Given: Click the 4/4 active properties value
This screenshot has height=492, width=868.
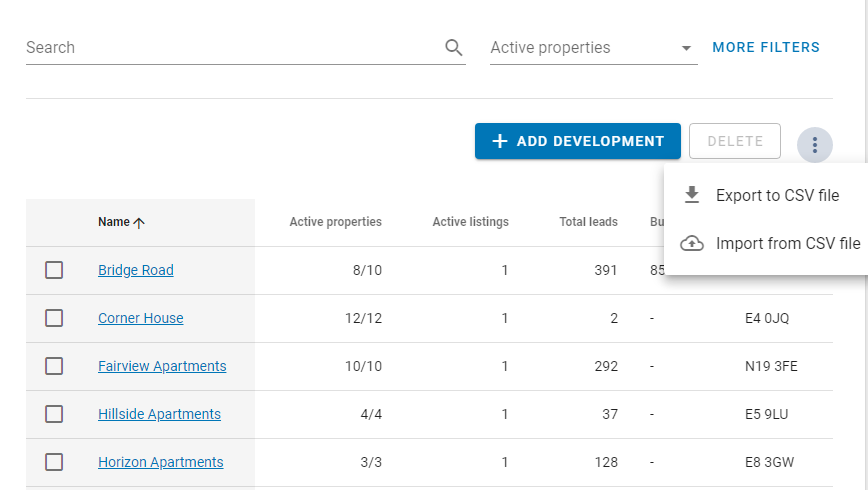Looking at the screenshot, I should tap(371, 414).
